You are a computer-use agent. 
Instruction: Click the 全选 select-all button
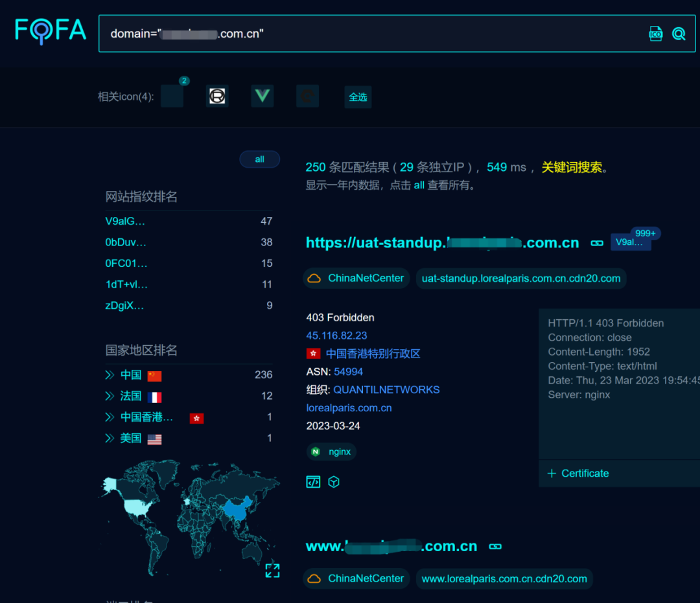358,97
